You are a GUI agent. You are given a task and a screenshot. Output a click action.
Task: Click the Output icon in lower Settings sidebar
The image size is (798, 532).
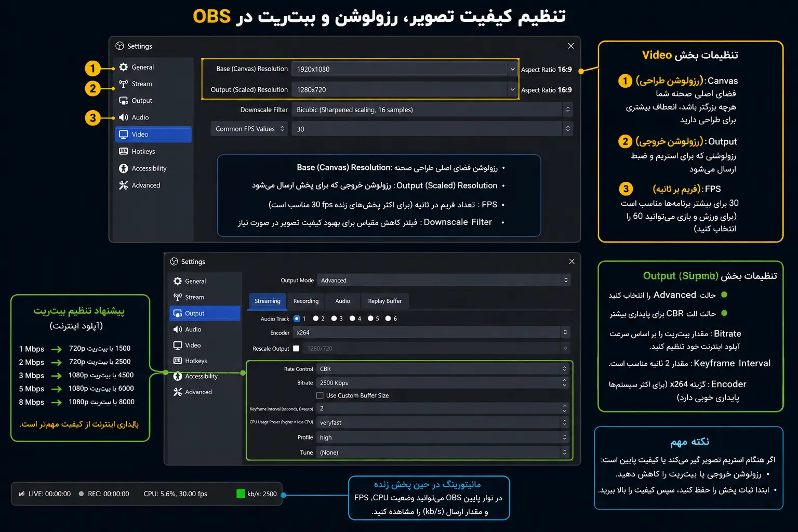(177, 313)
